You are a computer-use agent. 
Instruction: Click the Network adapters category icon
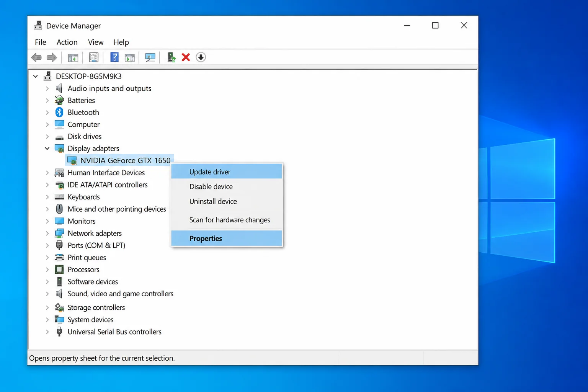(59, 233)
